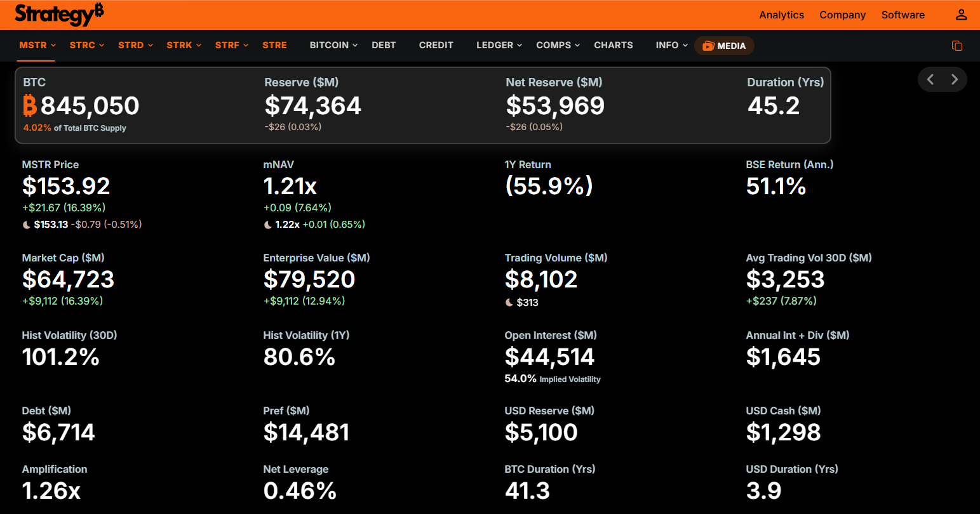The height and width of the screenshot is (514, 980).
Task: Click the moon icon beside after-hours volume $313
Action: (x=509, y=303)
